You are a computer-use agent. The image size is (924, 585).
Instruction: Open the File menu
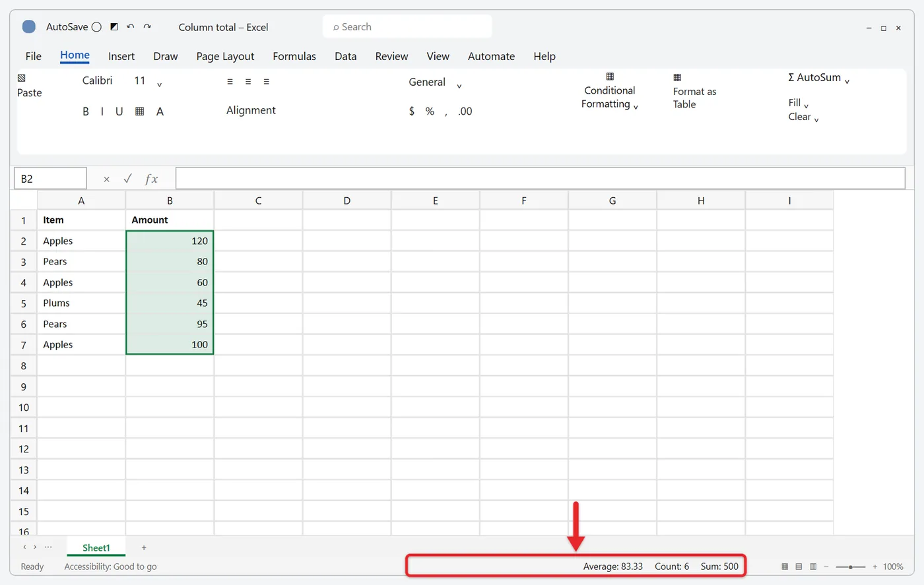coord(34,57)
